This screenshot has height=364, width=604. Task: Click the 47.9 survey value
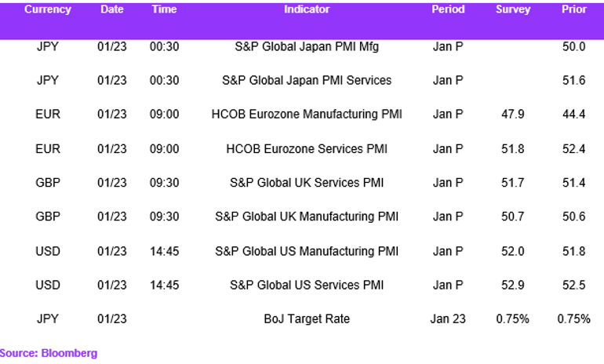513,115
